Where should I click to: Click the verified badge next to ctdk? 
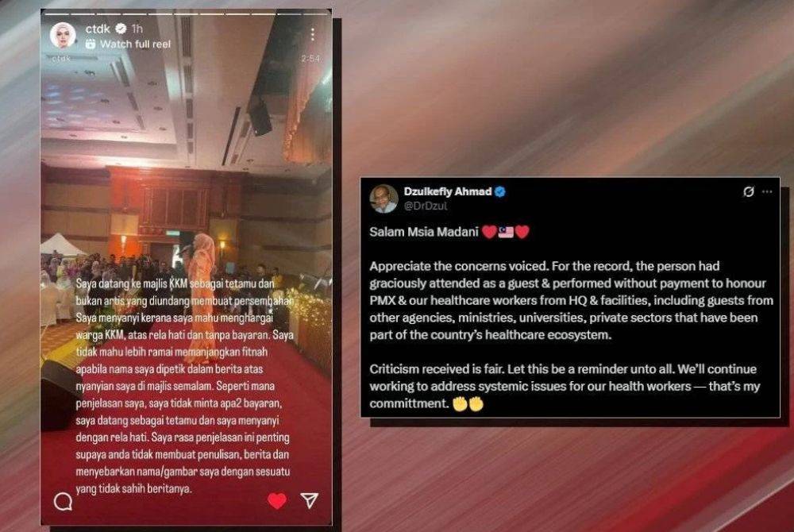(x=121, y=29)
